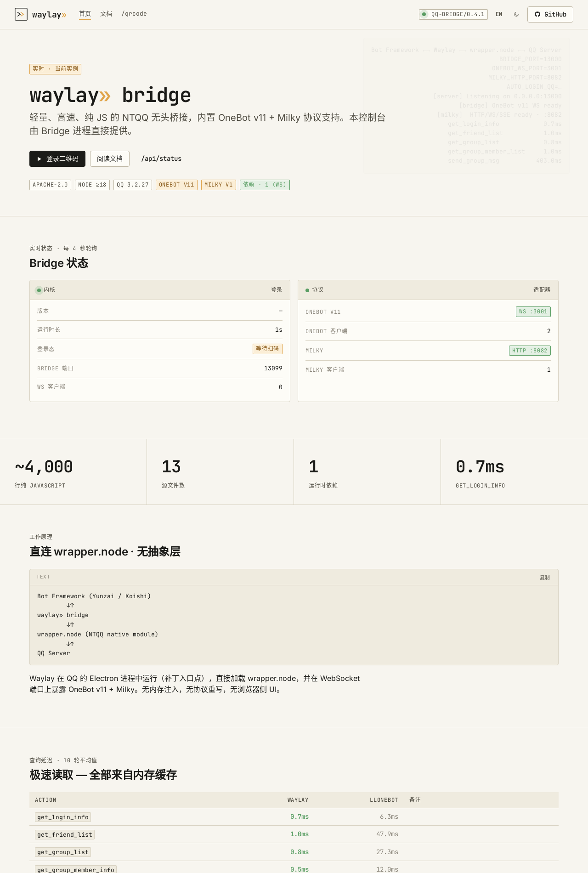
Task: Click the 依赖 · 1 (WS) badge
Action: [x=265, y=185]
